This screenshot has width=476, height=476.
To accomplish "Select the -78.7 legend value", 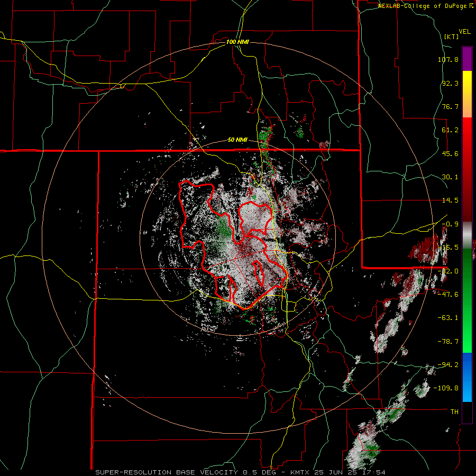I will (448, 342).
